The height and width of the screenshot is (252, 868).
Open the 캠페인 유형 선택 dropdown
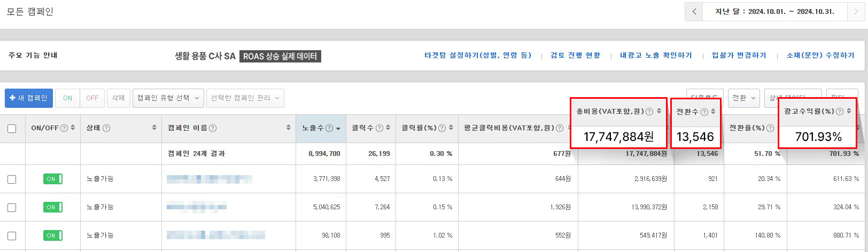pos(168,98)
